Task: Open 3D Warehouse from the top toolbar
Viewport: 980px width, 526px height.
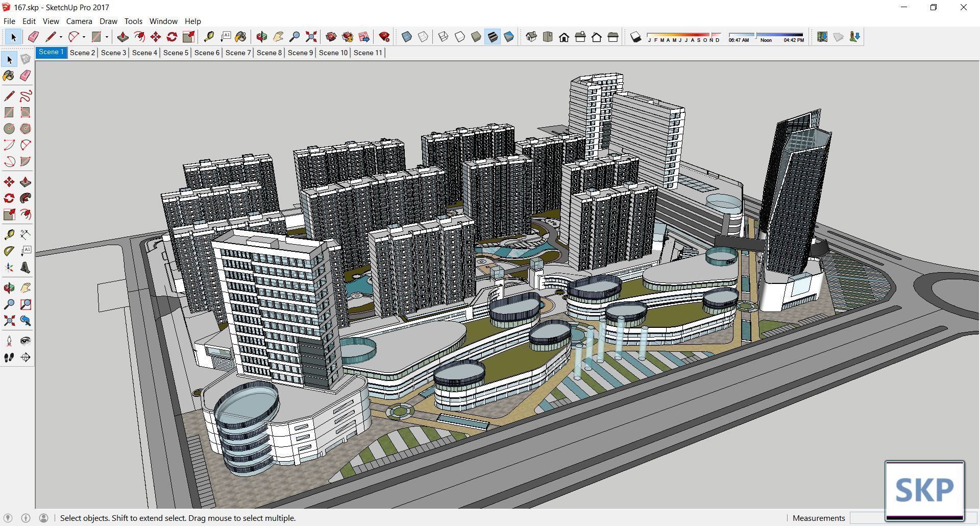Action: tap(331, 37)
